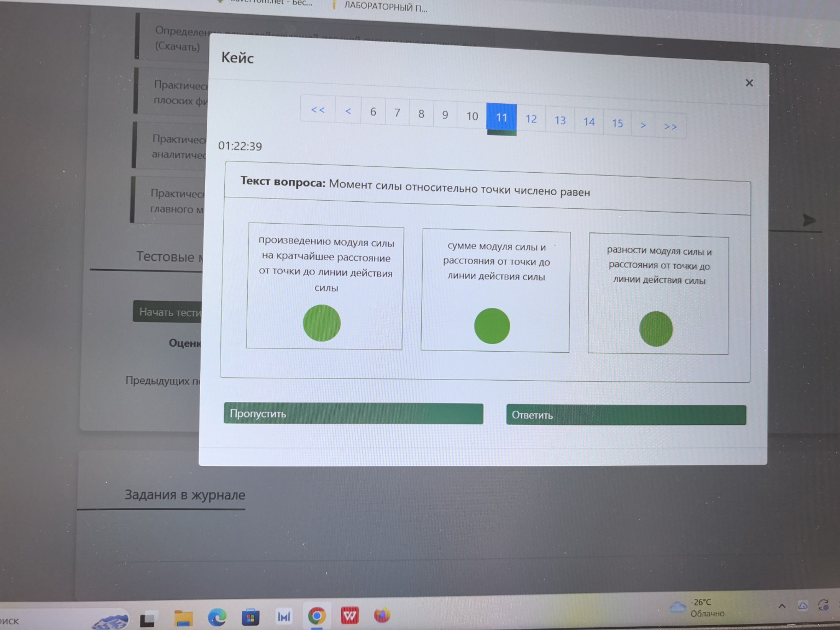Click the Google Chrome taskbar icon
This screenshot has height=630, width=840.
point(317,616)
